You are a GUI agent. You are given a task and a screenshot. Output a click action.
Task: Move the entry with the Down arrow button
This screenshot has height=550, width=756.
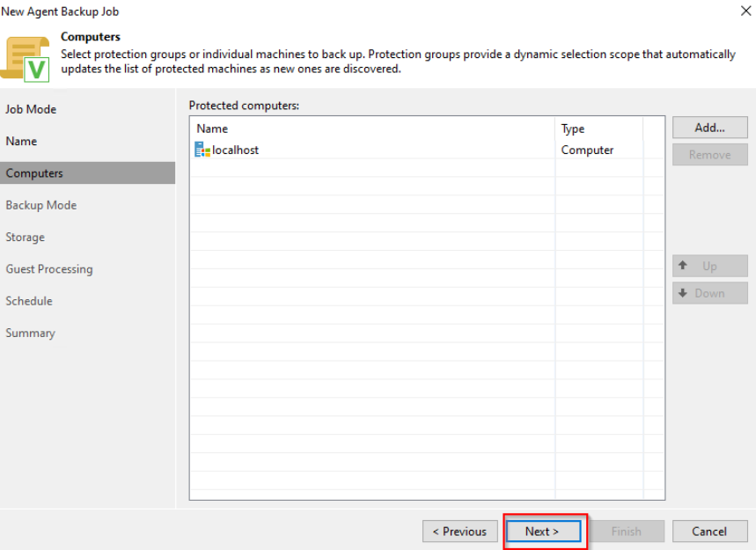click(x=709, y=293)
